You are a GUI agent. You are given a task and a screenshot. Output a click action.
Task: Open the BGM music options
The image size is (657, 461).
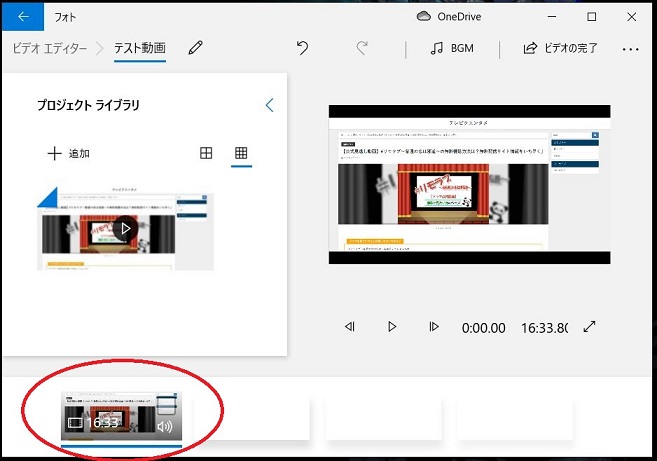pos(452,48)
